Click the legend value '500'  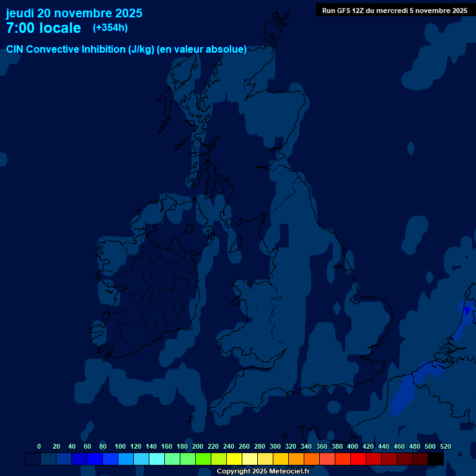[x=430, y=446]
